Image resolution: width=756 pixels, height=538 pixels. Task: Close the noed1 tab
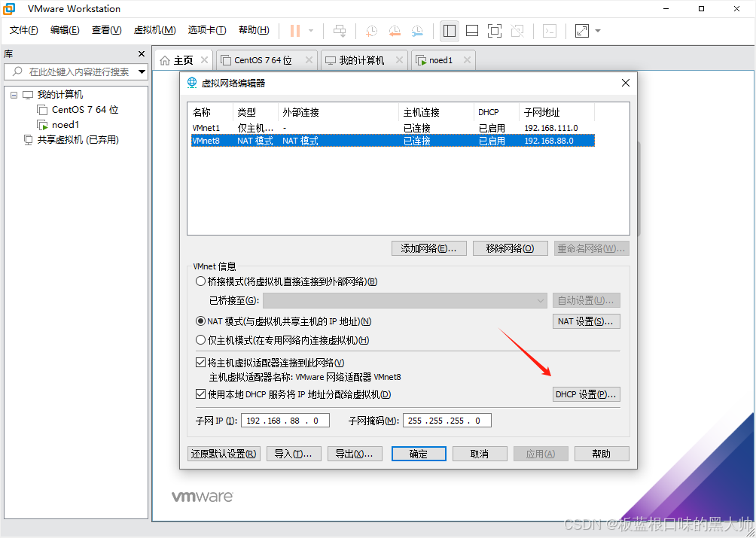coord(467,59)
